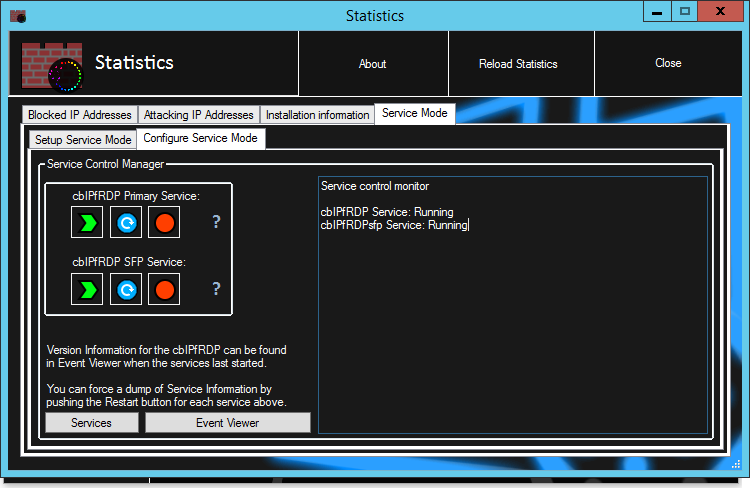This screenshot has height=488, width=750.
Task: Click the title bar application icon
Action: point(18,16)
